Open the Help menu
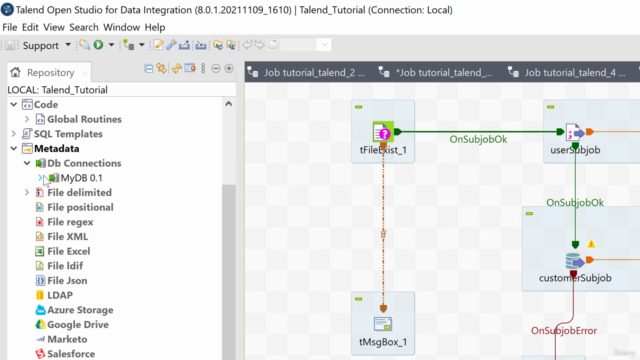 (x=155, y=27)
